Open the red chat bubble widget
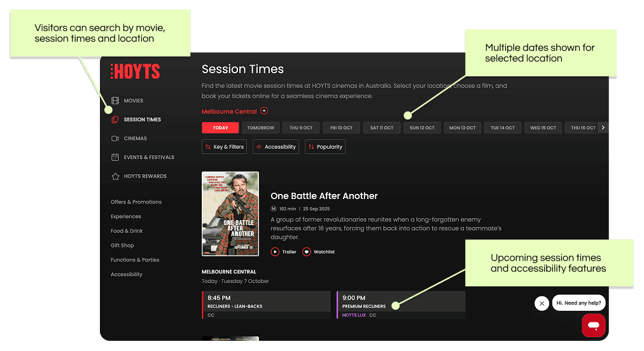The image size is (644, 351). (x=593, y=325)
